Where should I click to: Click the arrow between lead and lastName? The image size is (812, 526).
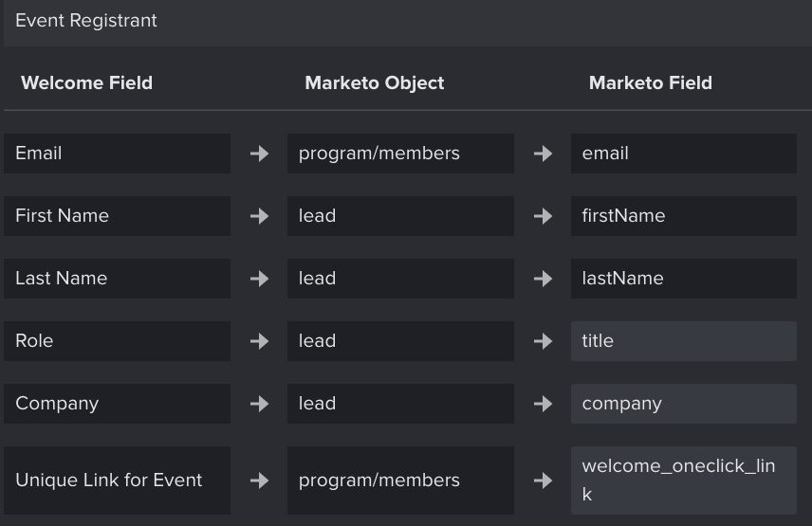tap(543, 279)
